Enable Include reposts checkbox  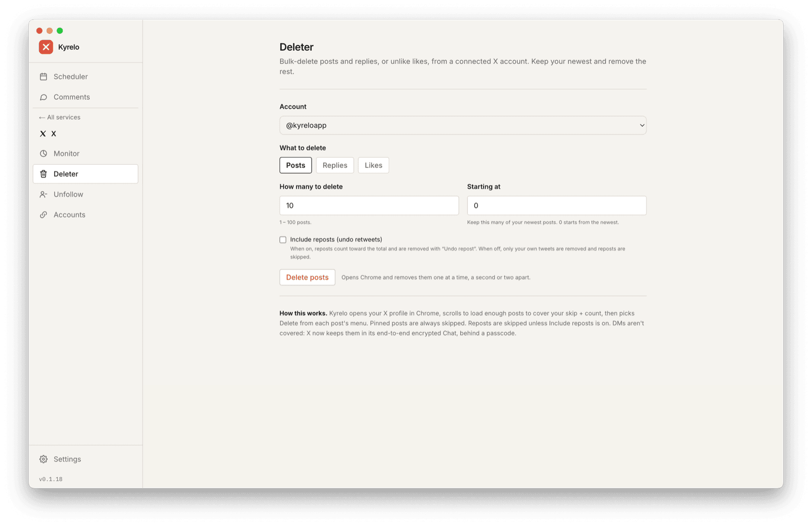click(x=283, y=239)
